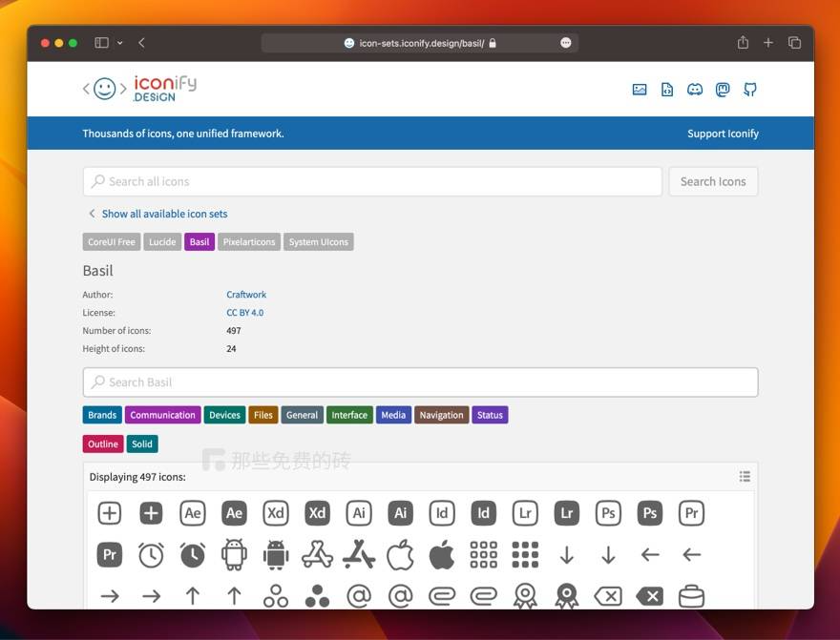This screenshot has width=840, height=640.
Task: Open the Craftwork author link
Action: click(246, 295)
